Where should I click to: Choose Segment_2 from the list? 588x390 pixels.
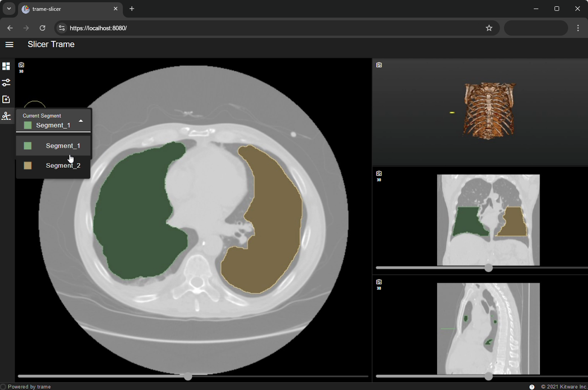click(x=63, y=166)
